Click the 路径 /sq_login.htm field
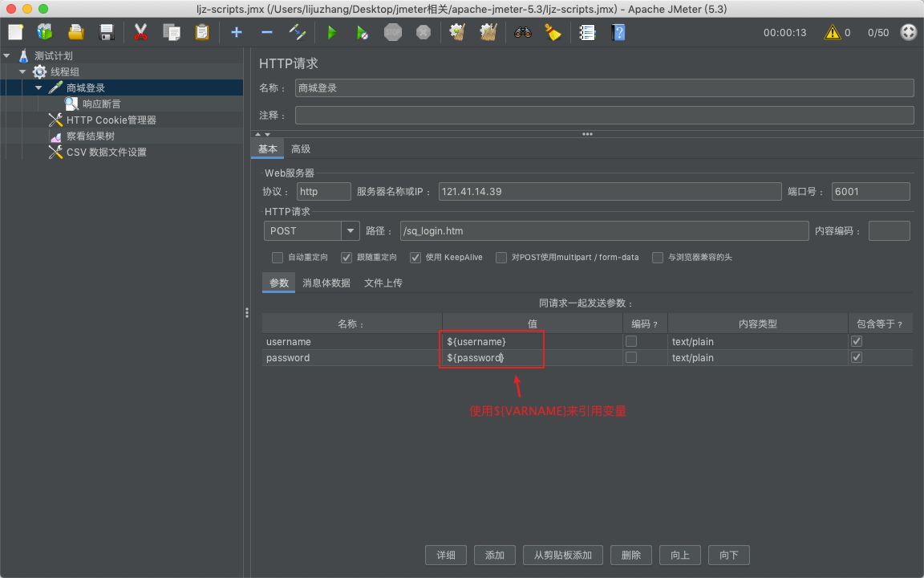Screen dimensions: 924x578 [x=604, y=230]
